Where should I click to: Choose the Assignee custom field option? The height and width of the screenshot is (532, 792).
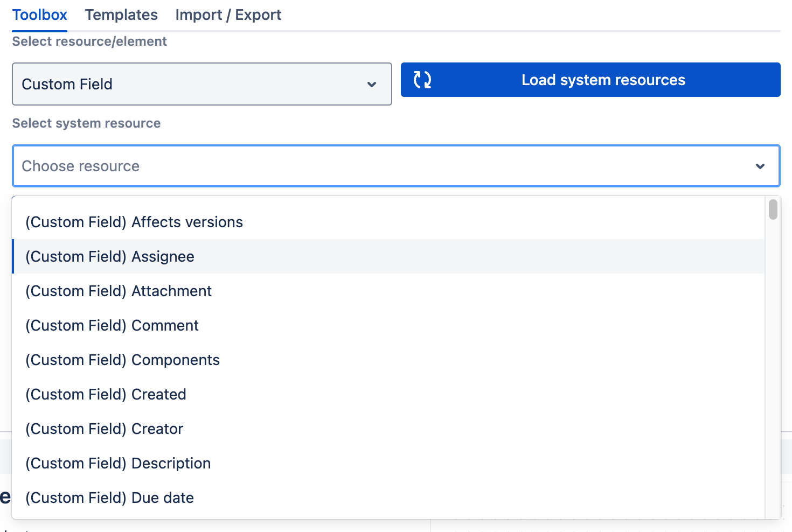click(x=110, y=257)
